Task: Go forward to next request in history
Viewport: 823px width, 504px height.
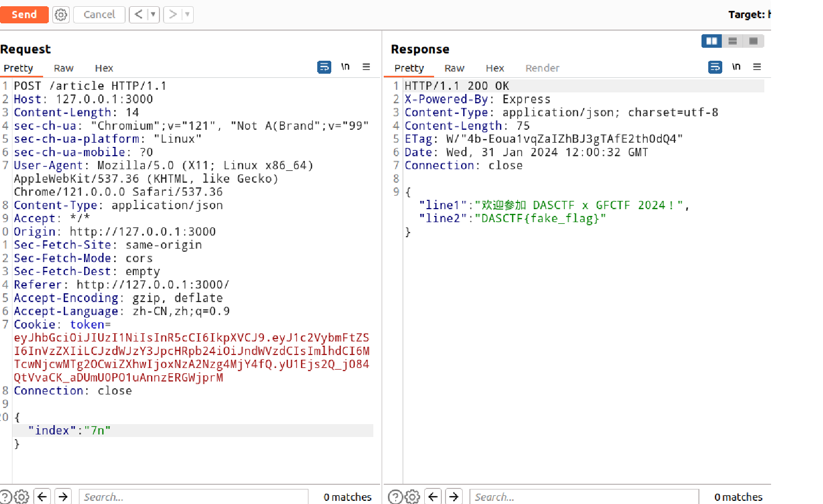Action: (x=173, y=15)
